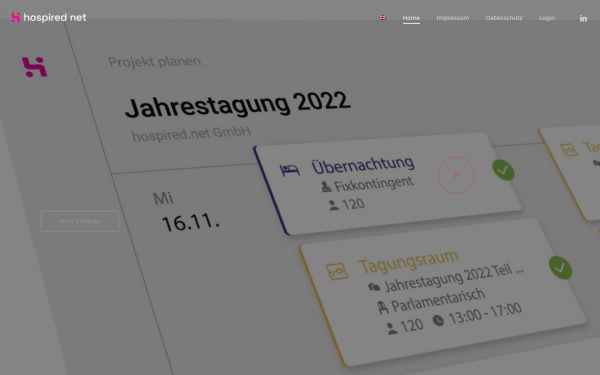
Task: Click the chair icon beside Parlamentarisch
Action: (383, 307)
